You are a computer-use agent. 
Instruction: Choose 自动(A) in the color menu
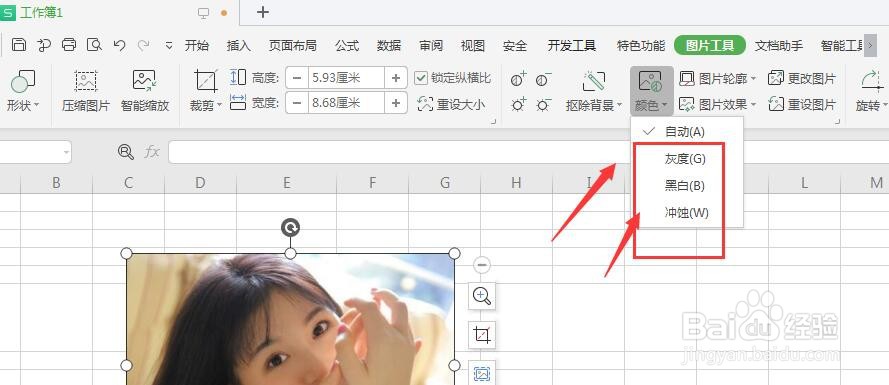[x=687, y=132]
